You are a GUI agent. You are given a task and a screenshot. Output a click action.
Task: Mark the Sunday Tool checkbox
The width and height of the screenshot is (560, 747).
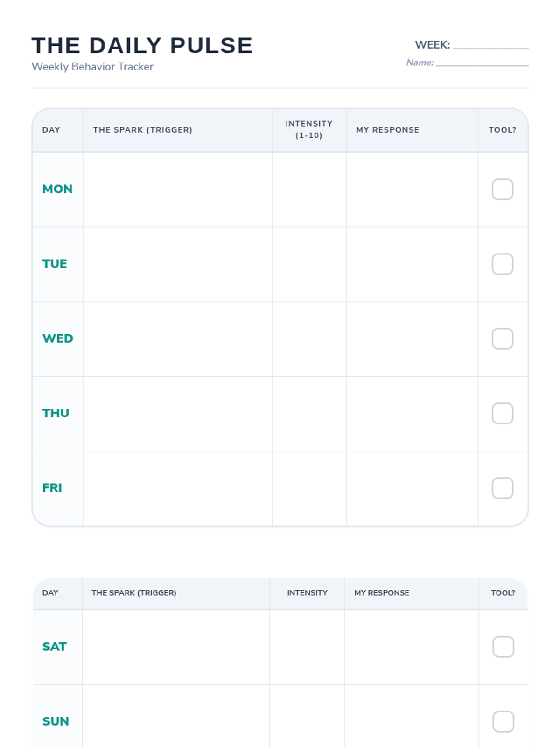(x=503, y=721)
